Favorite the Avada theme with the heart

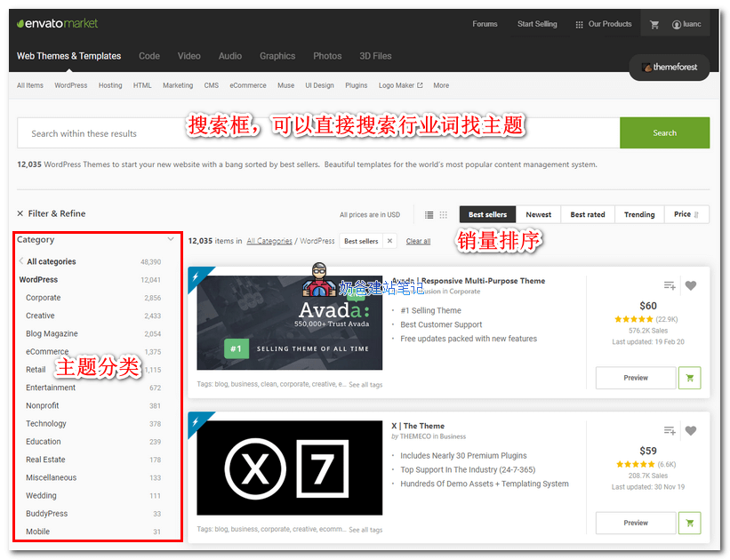point(691,285)
